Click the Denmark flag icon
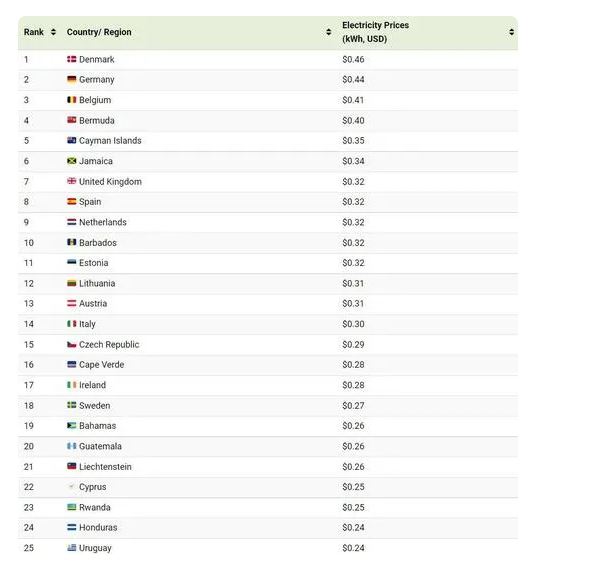This screenshot has height=561, width=606. [72, 59]
